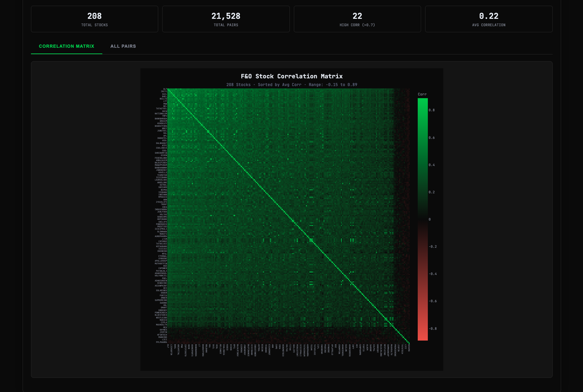Click the Avg Correlation 0.22 card
This screenshot has width=583, height=392.
click(489, 19)
